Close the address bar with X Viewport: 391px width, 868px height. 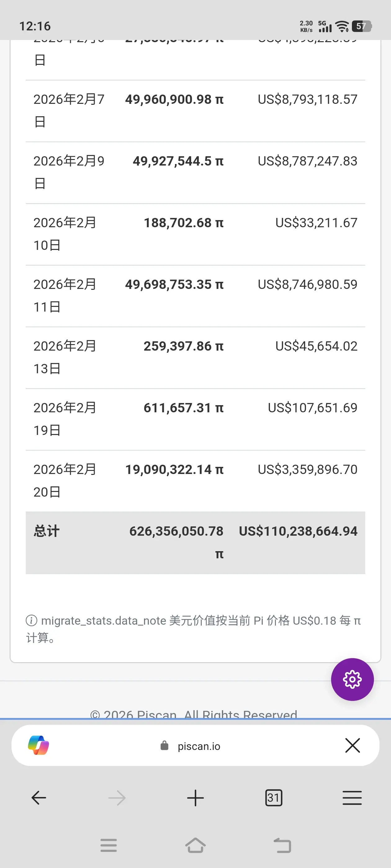(x=353, y=745)
